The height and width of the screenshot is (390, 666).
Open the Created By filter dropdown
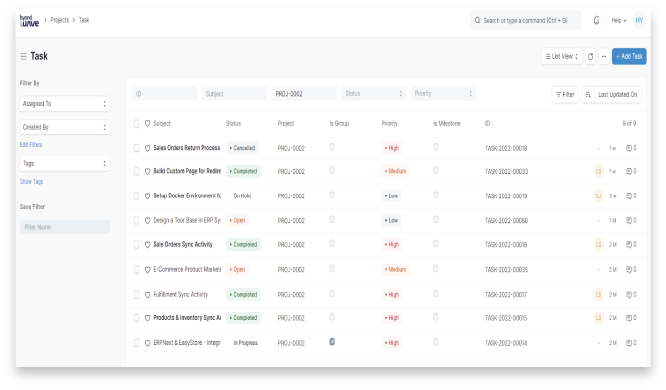65,127
